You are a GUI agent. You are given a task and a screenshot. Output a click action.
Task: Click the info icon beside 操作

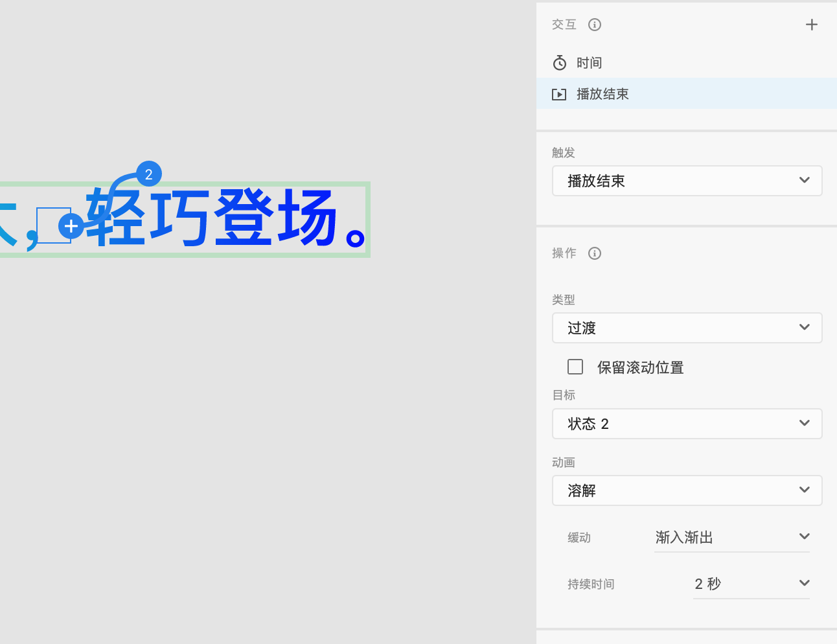click(594, 253)
